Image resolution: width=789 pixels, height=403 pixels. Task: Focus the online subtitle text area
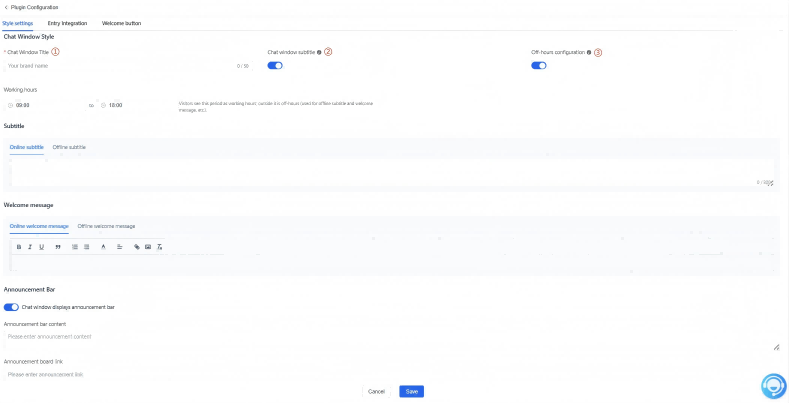tap(392, 173)
